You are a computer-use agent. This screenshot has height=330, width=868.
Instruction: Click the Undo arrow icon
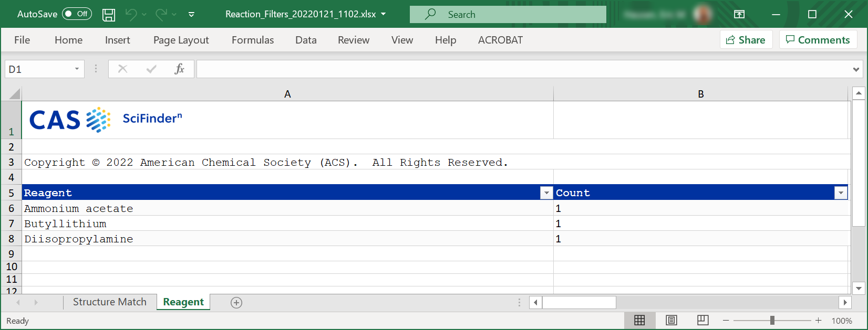[x=131, y=15]
